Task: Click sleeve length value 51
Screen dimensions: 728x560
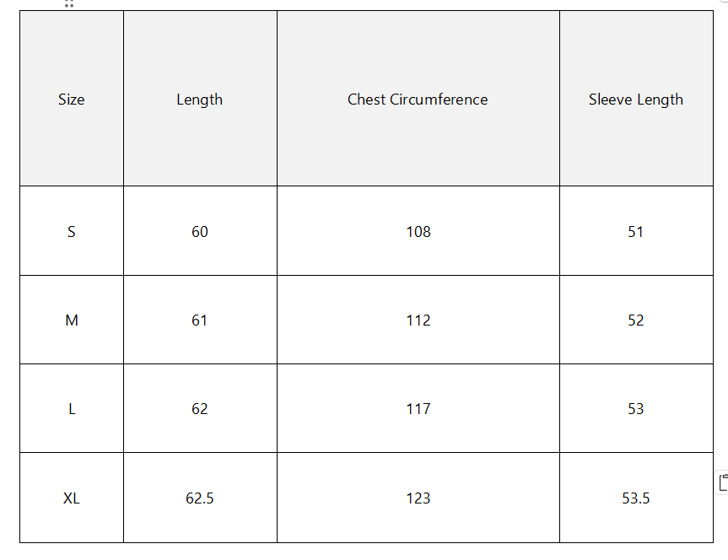Action: (636, 232)
